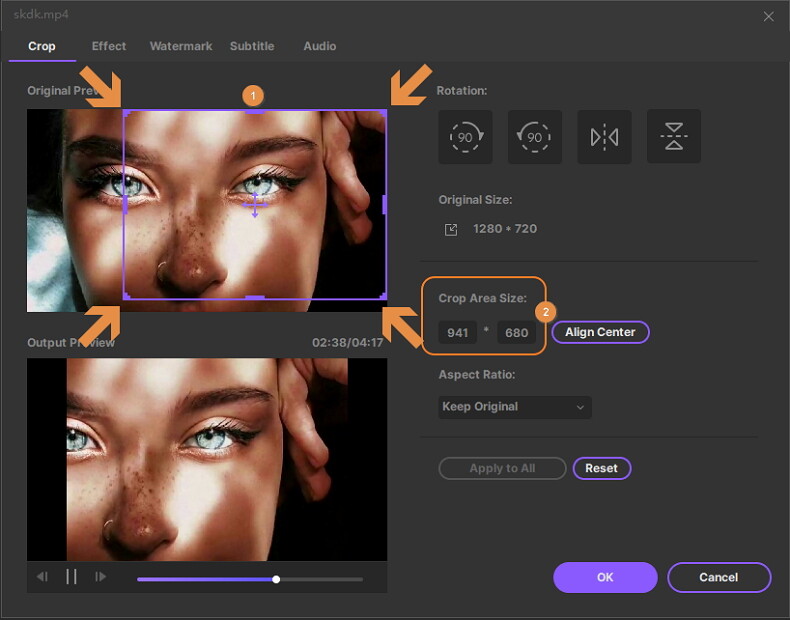Edit the crop height field 680
The width and height of the screenshot is (790, 620).
(516, 333)
